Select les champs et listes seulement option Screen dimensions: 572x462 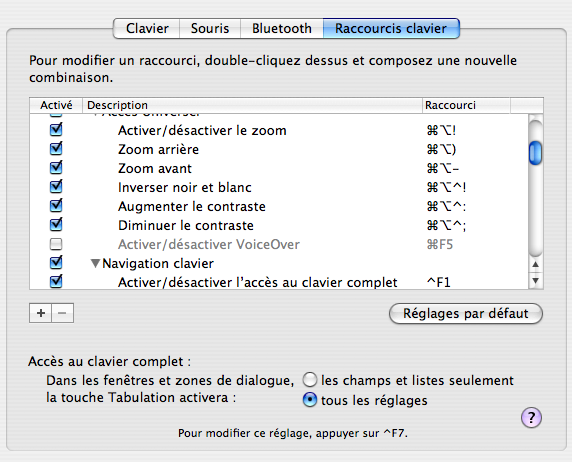point(309,380)
